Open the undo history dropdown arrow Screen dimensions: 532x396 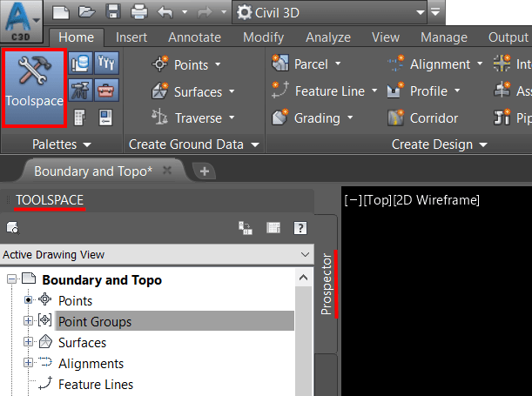point(185,12)
